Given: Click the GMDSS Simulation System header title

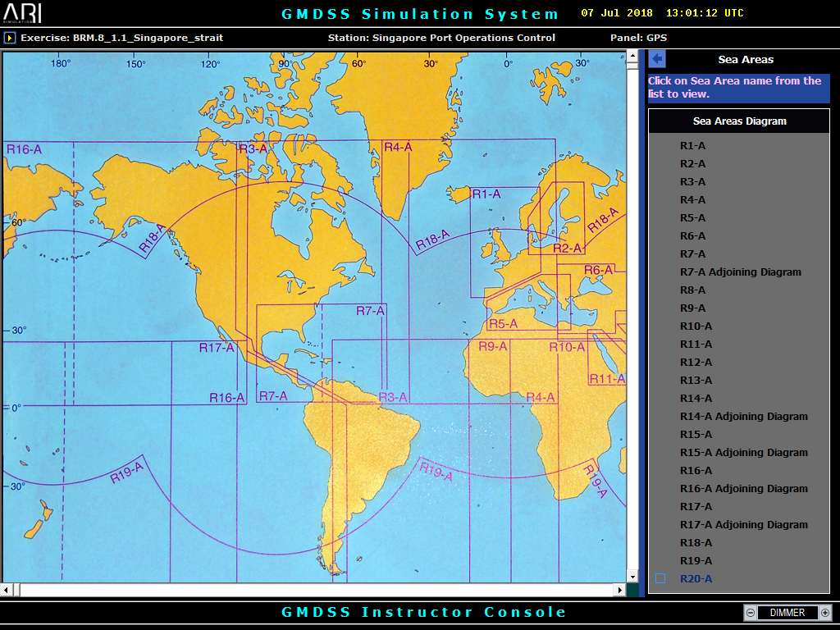Looking at the screenshot, I should click(420, 14).
